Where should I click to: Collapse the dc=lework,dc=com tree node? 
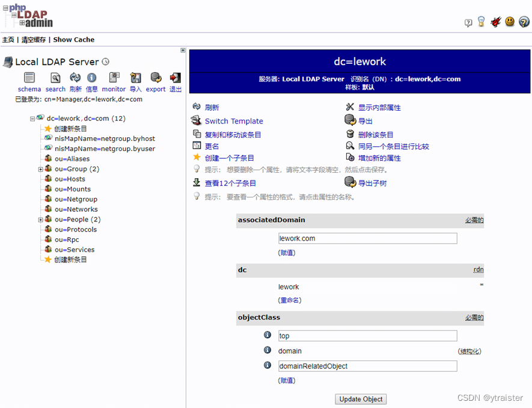click(32, 119)
